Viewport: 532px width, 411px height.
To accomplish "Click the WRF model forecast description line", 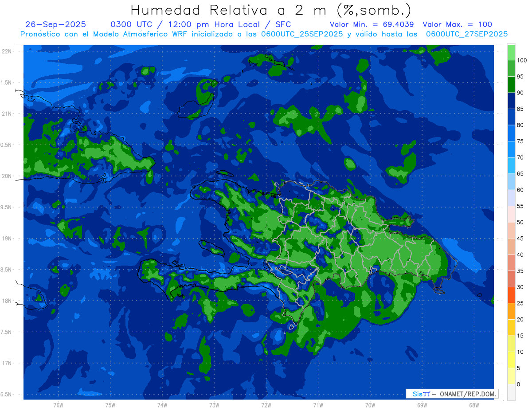I will coord(264,34).
